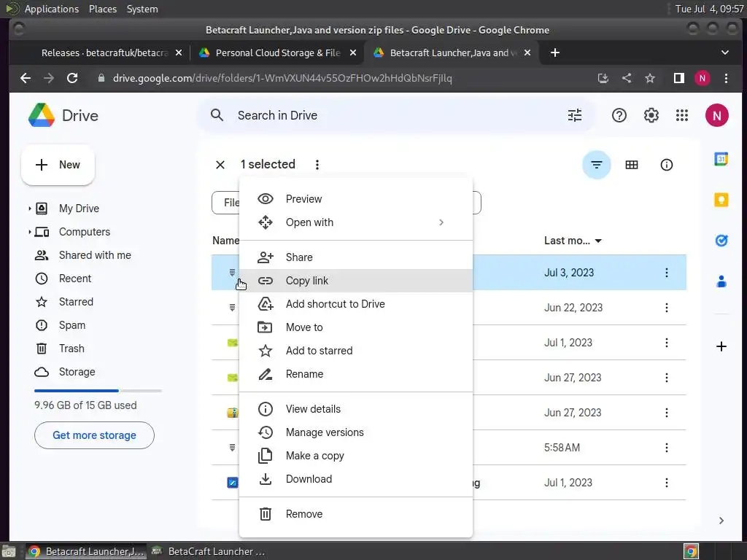This screenshot has height=560, width=747.
Task: Toggle Chrome side panel icon
Action: (679, 78)
